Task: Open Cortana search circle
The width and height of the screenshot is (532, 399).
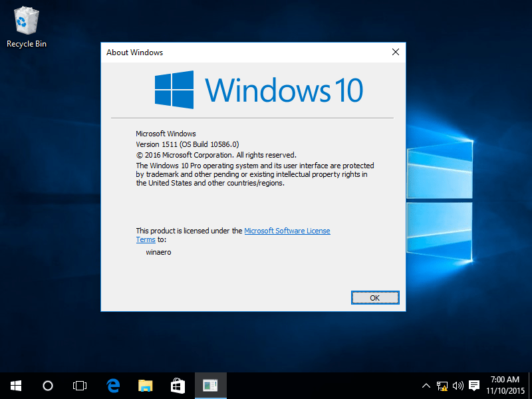Action: (48, 386)
